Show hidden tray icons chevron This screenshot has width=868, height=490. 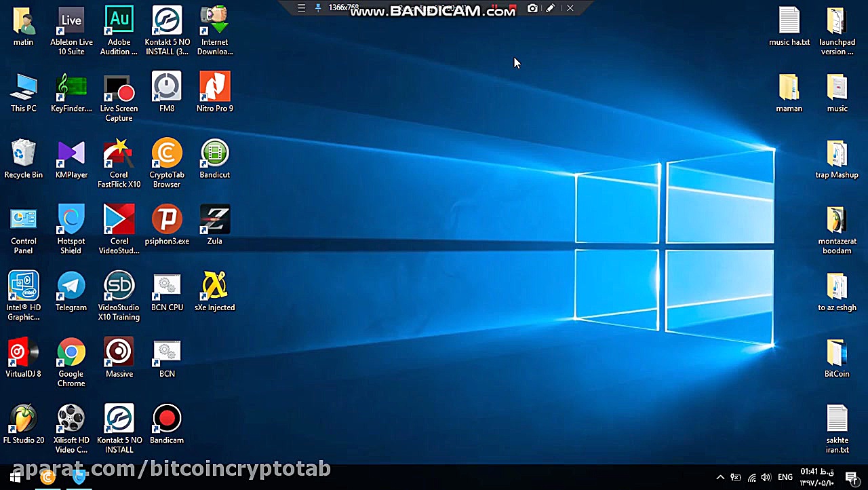coord(720,477)
